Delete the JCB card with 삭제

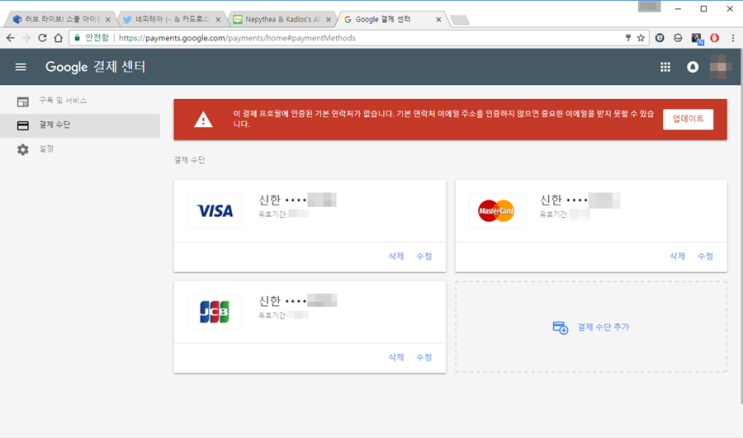pos(396,357)
